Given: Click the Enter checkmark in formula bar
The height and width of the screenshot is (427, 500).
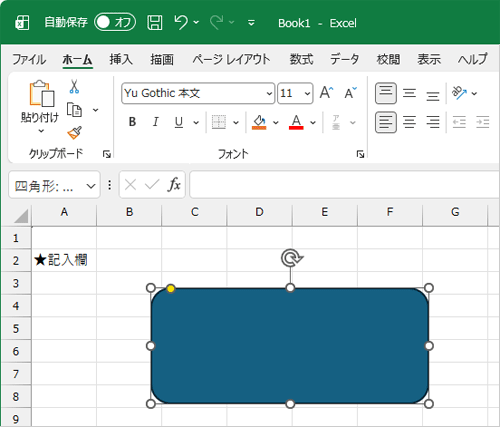Looking at the screenshot, I should click(152, 185).
